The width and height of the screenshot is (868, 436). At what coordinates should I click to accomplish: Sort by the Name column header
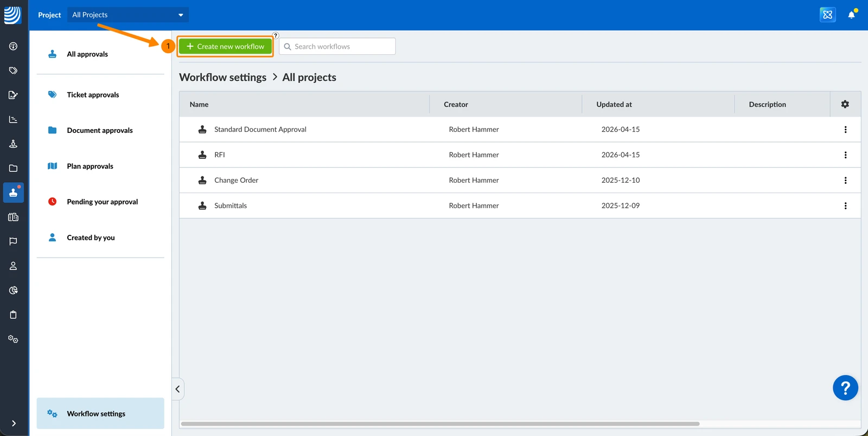[199, 105]
